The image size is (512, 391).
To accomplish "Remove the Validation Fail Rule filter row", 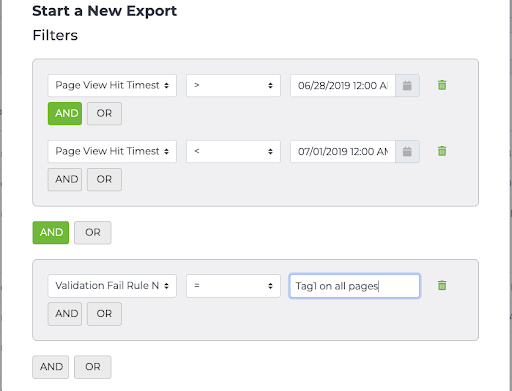I will [442, 286].
